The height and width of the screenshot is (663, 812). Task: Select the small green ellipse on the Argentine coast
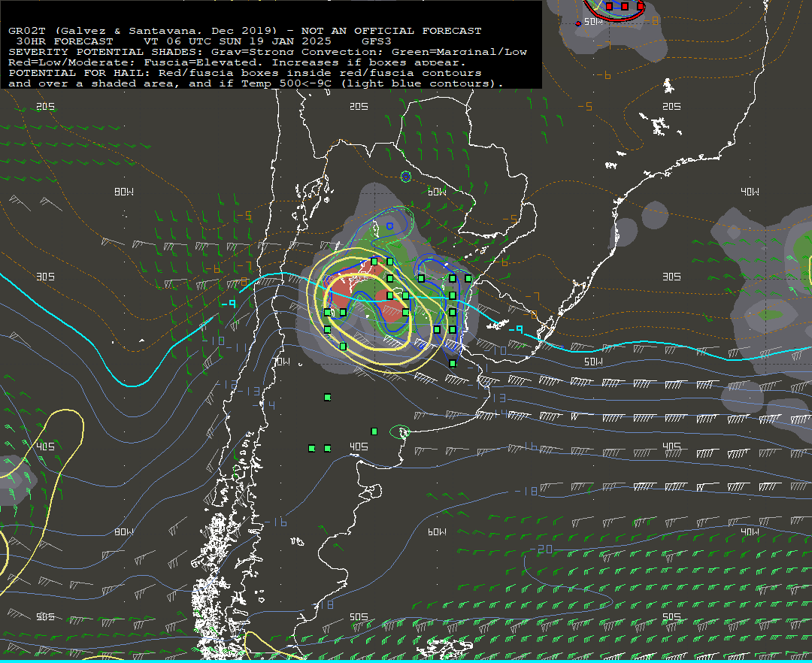click(400, 432)
